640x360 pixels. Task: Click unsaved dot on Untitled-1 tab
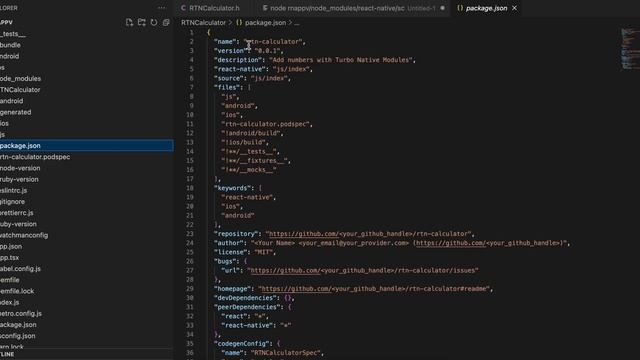point(442,8)
